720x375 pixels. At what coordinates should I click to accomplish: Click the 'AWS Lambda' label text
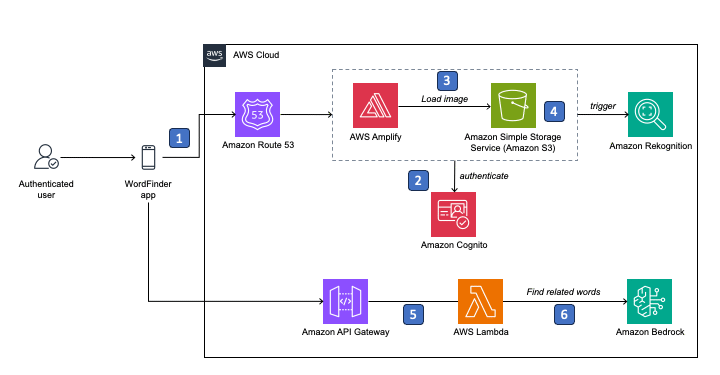(481, 332)
